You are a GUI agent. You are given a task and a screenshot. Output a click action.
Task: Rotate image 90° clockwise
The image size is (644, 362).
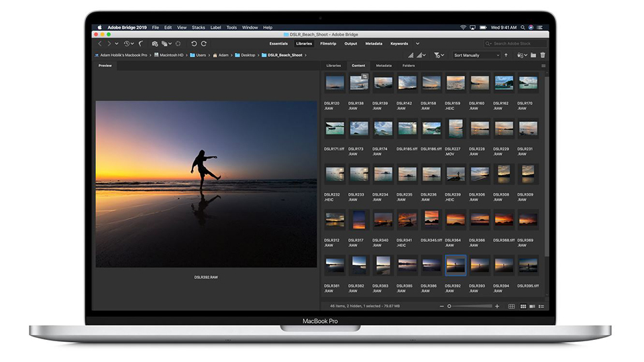[x=204, y=44]
